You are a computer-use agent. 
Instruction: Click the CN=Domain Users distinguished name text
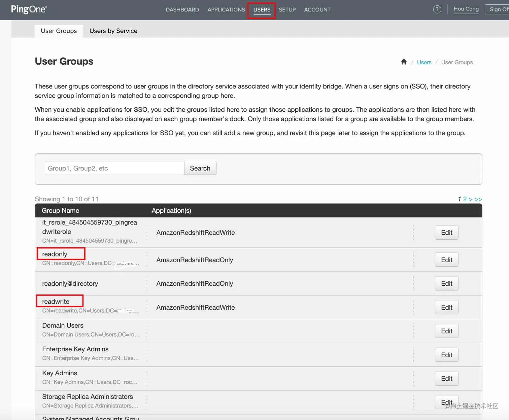pos(91,335)
